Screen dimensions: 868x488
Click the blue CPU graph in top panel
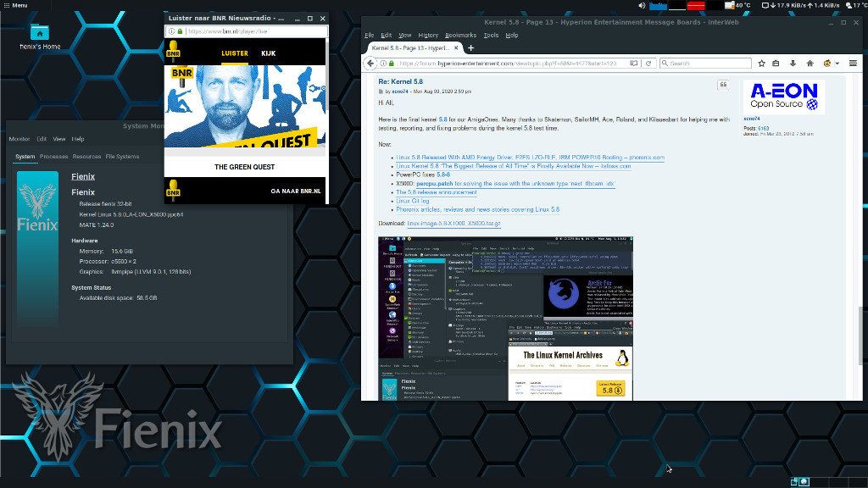pos(658,6)
